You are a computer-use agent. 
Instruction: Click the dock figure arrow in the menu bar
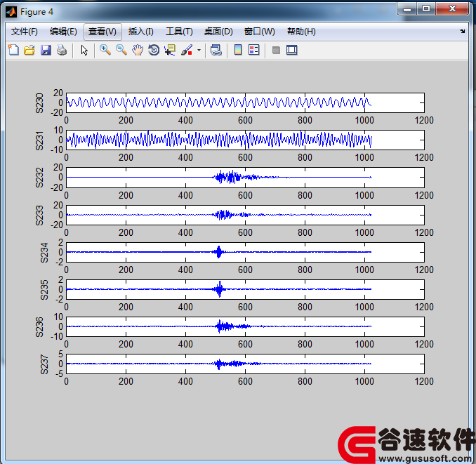462,31
